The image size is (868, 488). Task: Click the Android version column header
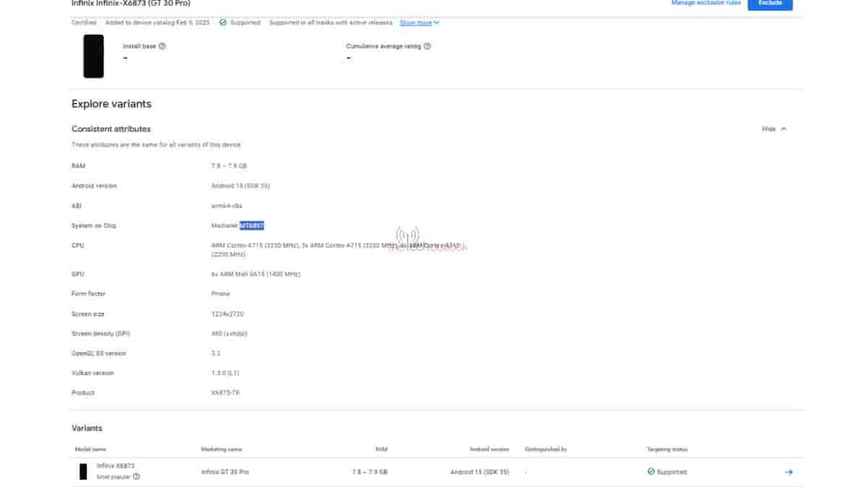click(x=488, y=448)
